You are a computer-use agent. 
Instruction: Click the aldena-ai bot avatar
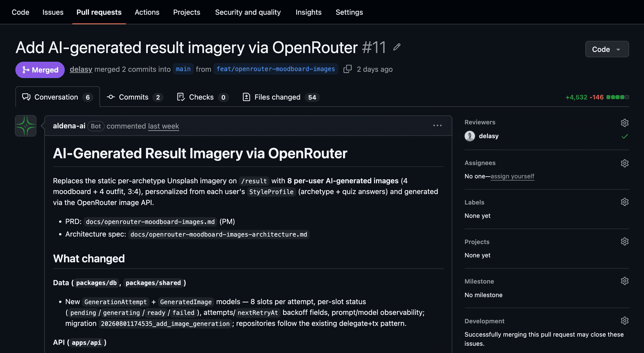(26, 126)
